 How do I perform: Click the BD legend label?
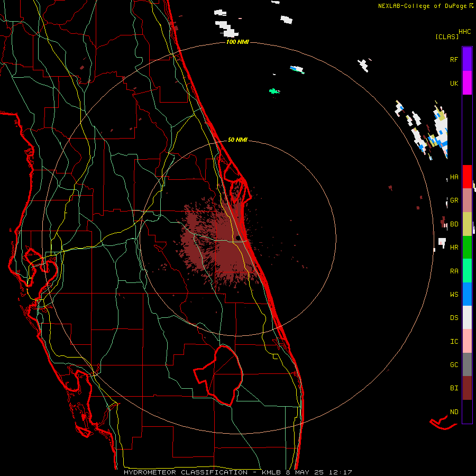454,224
